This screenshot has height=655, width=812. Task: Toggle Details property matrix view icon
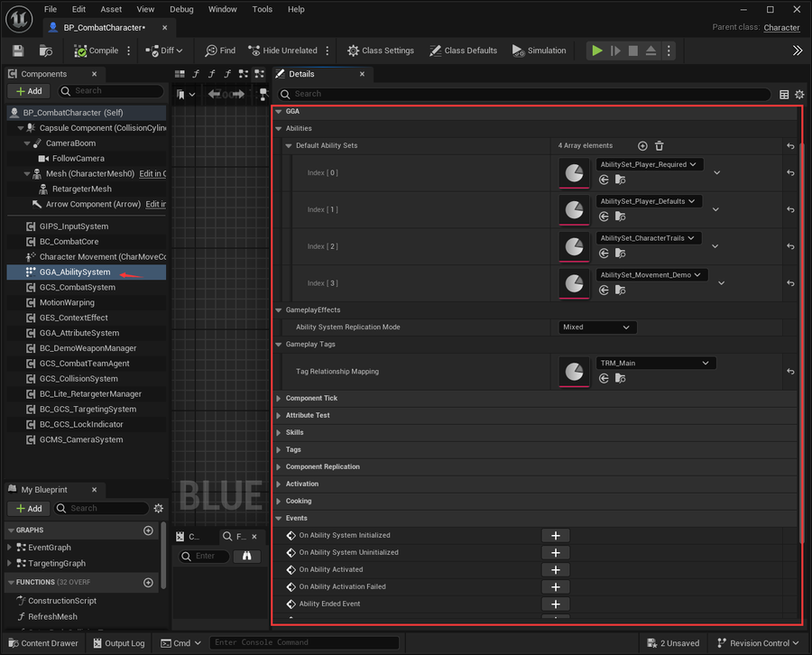[784, 94]
